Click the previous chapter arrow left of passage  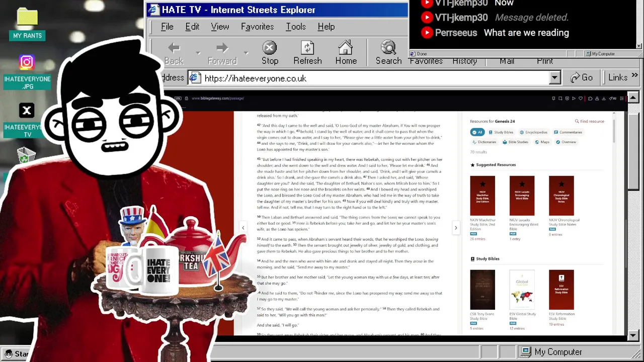pyautogui.click(x=243, y=228)
